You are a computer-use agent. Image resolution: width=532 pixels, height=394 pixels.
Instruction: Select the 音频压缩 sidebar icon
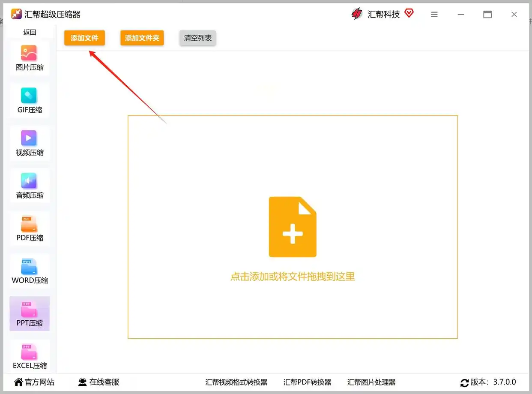point(29,186)
